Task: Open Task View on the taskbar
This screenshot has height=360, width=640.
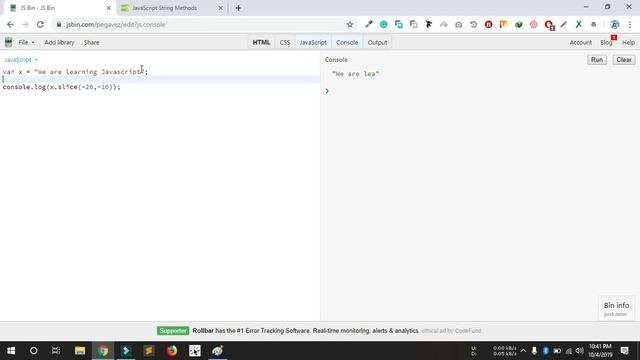Action: point(56,351)
